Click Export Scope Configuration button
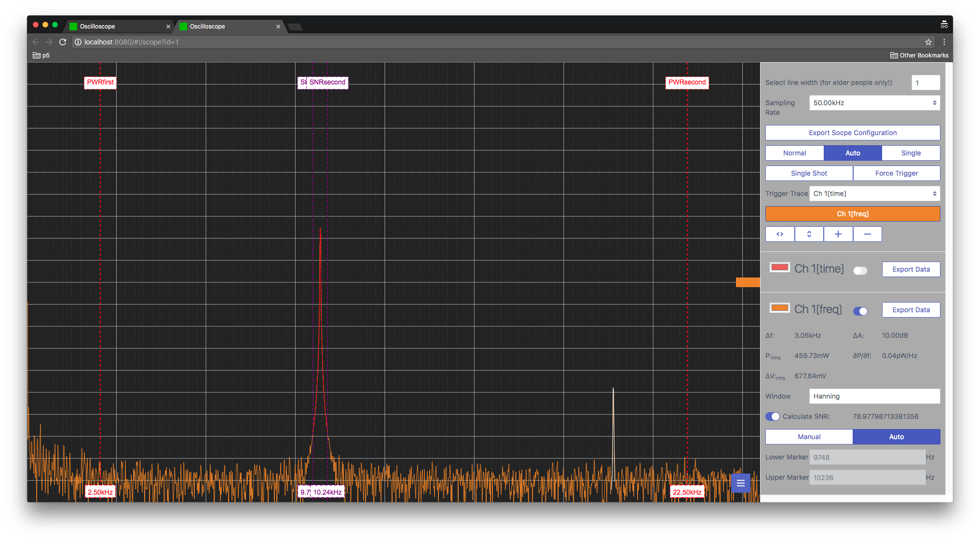The height and width of the screenshot is (541, 980). click(x=852, y=133)
